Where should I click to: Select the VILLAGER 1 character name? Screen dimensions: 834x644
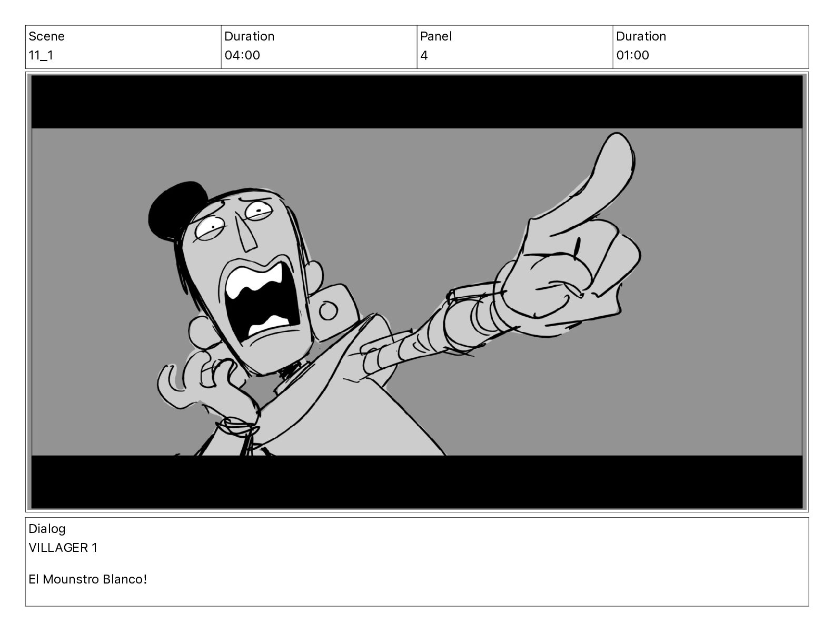pos(63,548)
